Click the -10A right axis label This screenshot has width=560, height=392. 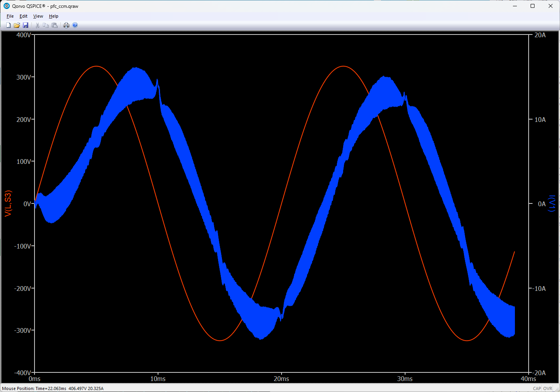(539, 289)
